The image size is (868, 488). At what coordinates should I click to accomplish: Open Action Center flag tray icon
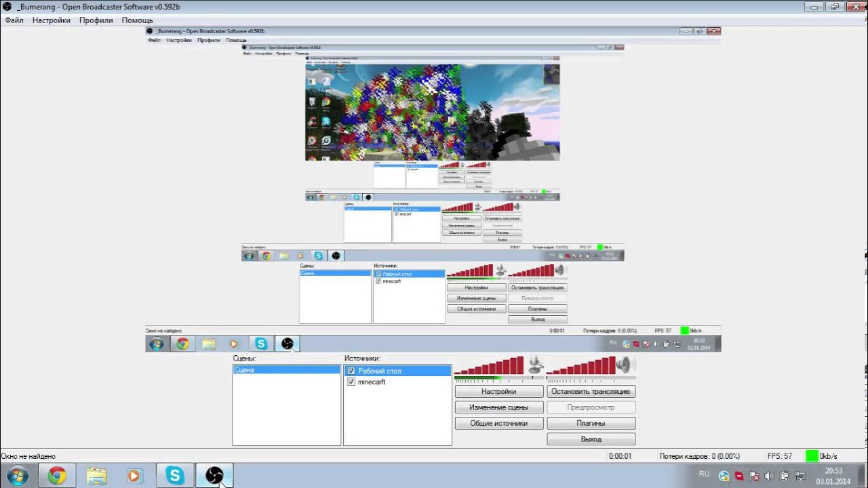[x=754, y=476]
